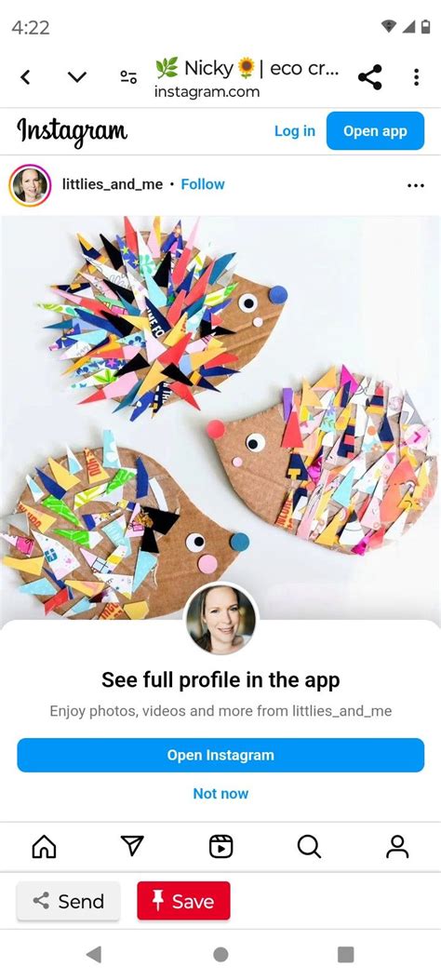Image resolution: width=441 pixels, height=980 pixels.
Task: Tap the Send button at the bottom
Action: click(68, 901)
